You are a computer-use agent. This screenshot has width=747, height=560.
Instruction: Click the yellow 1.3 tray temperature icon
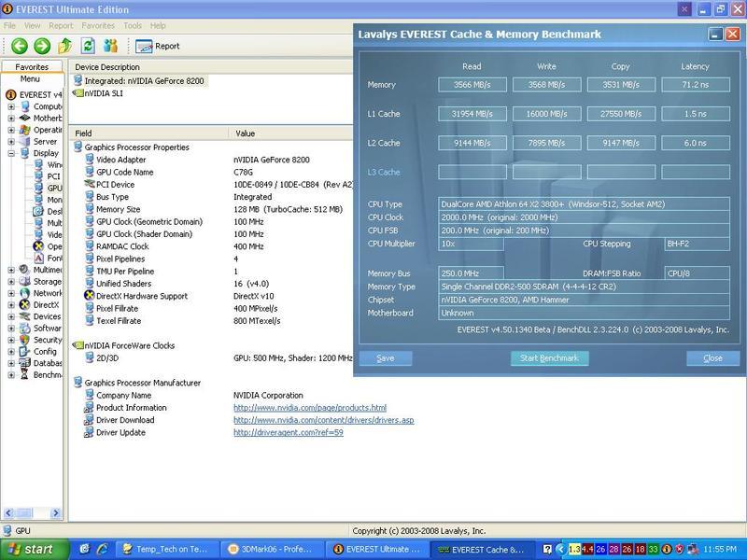tap(574, 550)
